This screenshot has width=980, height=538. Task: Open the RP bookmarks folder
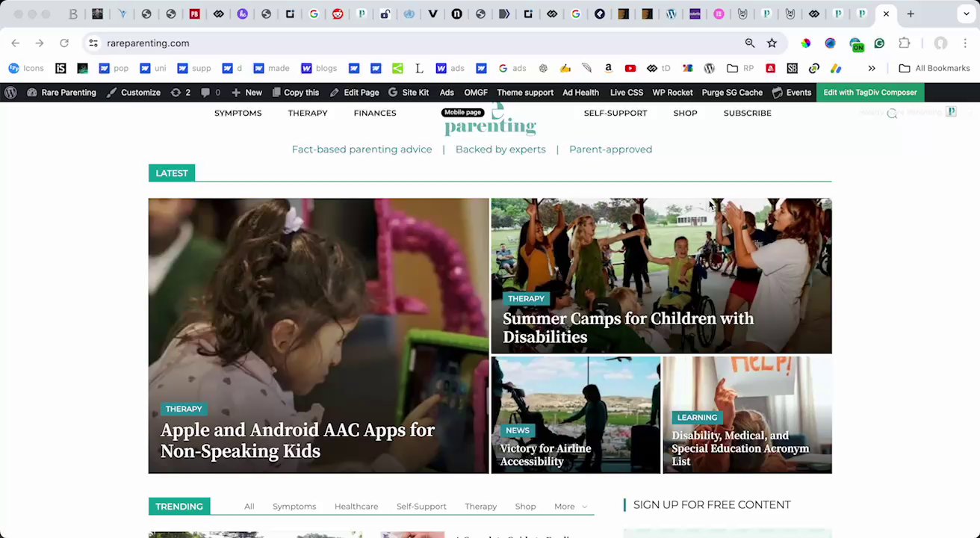coord(740,68)
